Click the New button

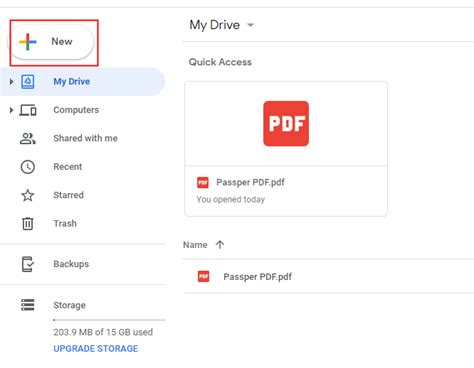52,42
